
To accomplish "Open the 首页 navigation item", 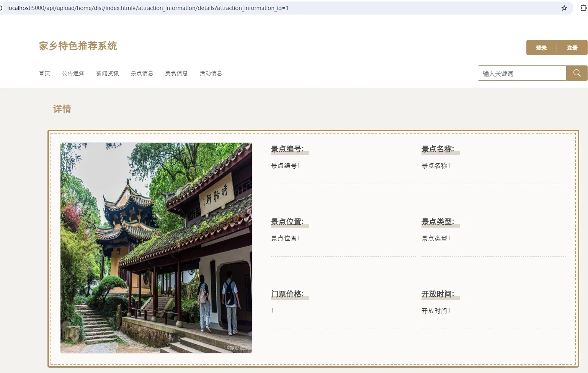I will (x=44, y=73).
